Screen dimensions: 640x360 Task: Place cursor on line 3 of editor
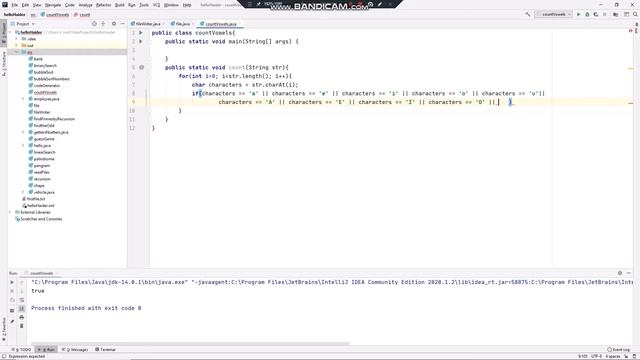(x=351, y=50)
